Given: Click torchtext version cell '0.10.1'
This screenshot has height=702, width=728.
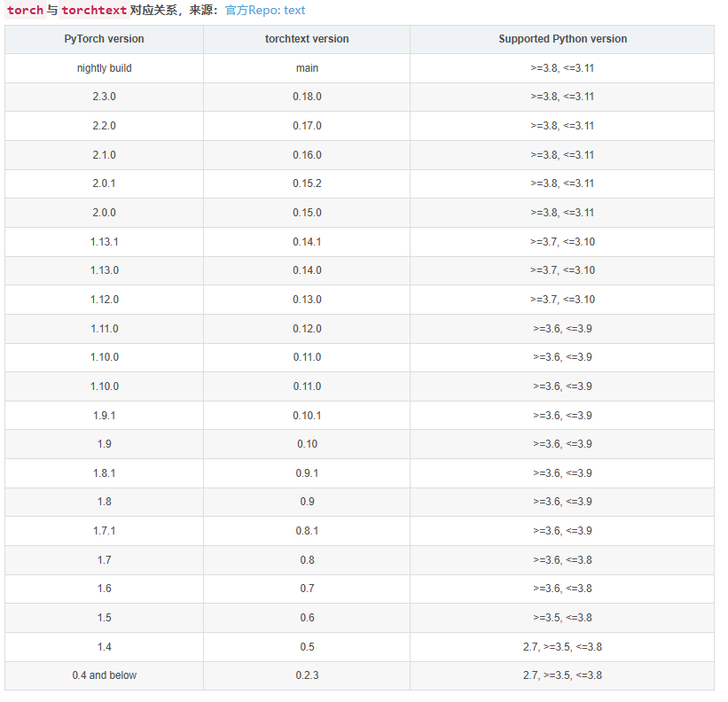Looking at the screenshot, I should 307,415.
